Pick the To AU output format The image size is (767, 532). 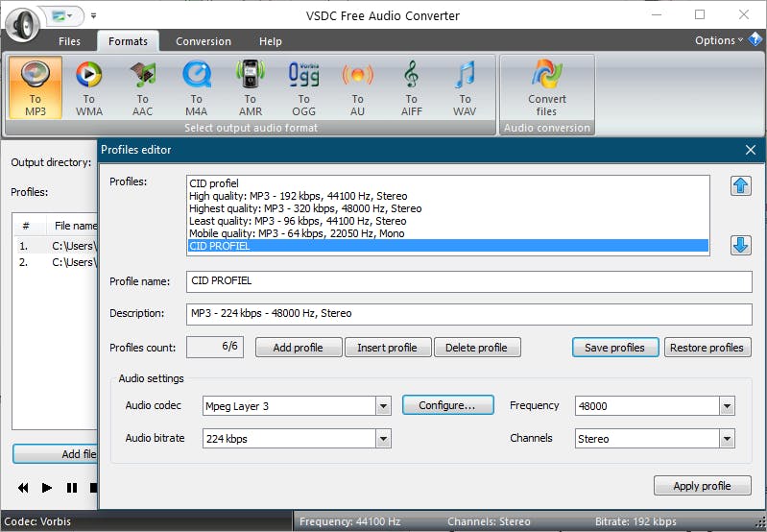point(357,87)
